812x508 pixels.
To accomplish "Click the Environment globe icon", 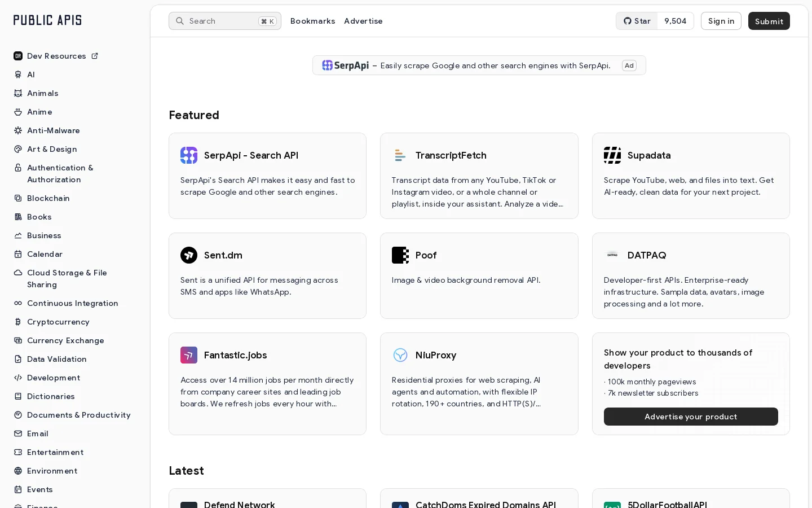I will point(18,471).
